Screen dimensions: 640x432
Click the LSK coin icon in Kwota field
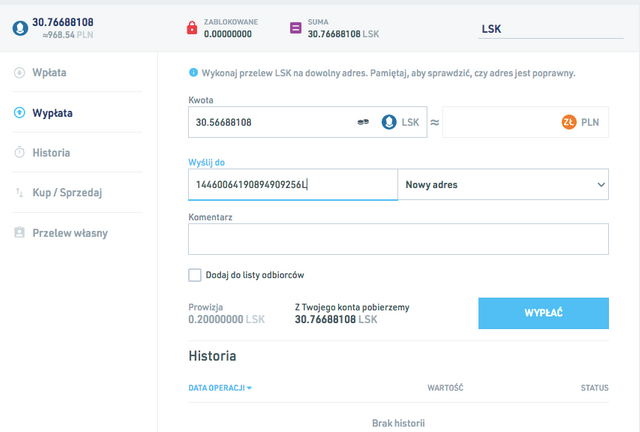click(389, 122)
